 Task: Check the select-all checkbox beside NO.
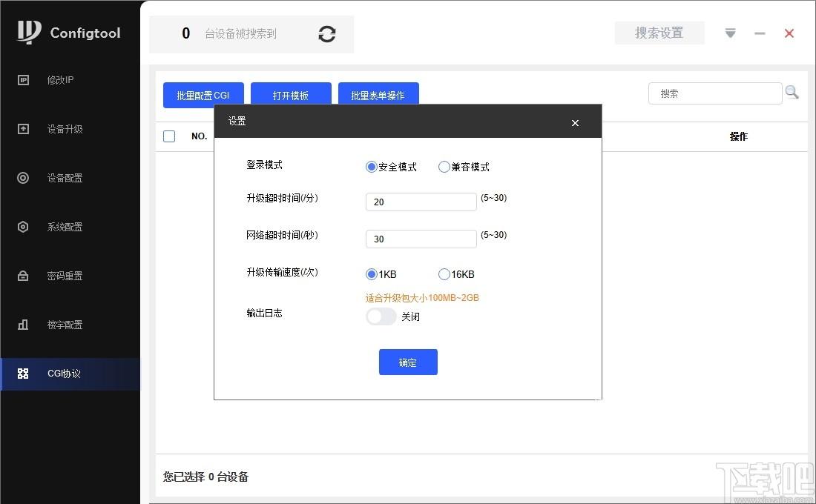(169, 136)
